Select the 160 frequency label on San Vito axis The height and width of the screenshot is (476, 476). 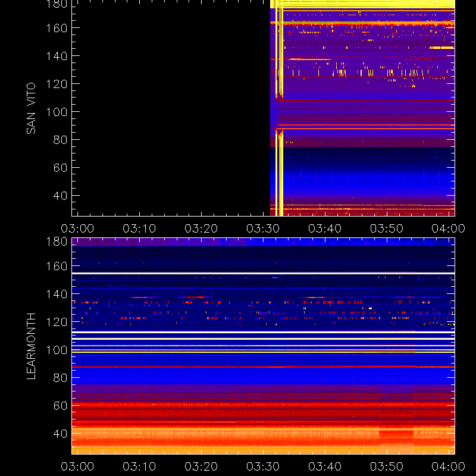coord(57,28)
